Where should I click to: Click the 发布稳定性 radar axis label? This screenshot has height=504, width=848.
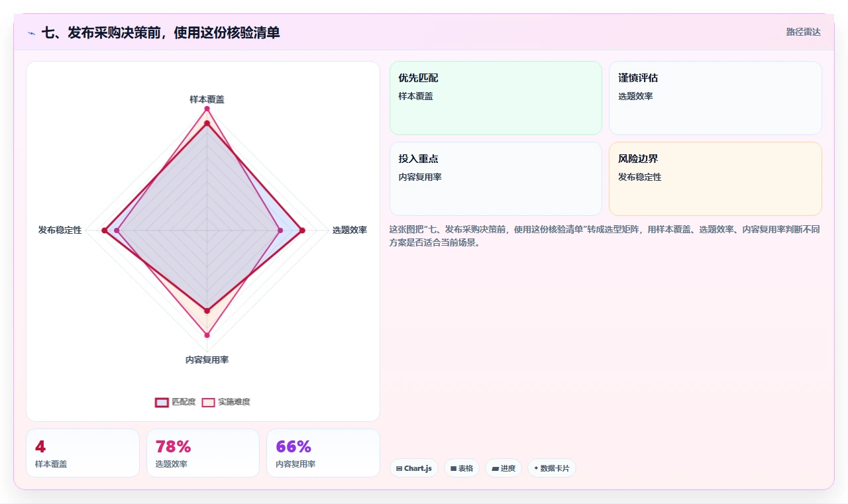coord(60,230)
